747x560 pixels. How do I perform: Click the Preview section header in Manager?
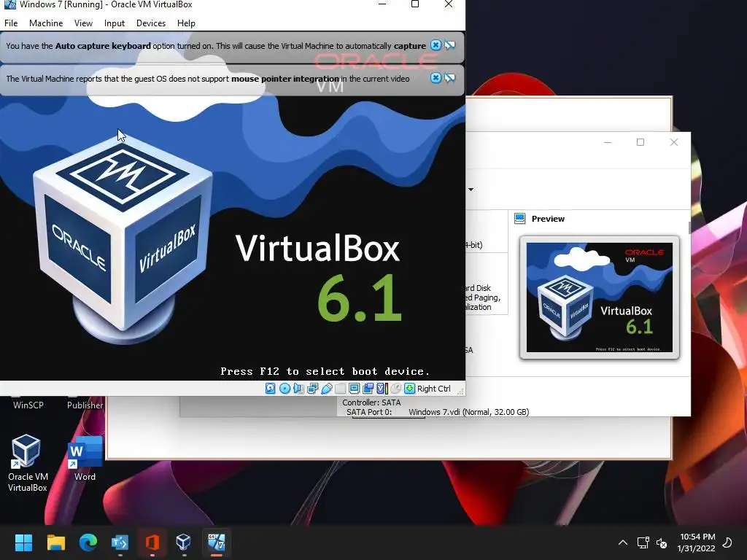(x=548, y=219)
